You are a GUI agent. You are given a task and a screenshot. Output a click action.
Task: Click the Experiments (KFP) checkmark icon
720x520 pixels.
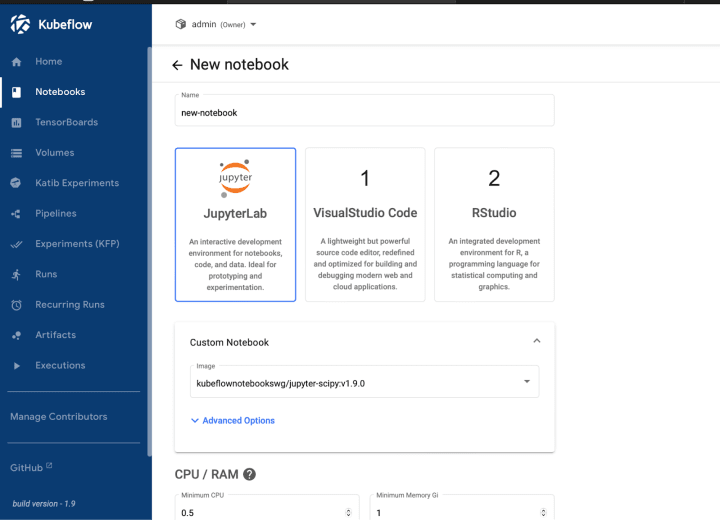17,244
